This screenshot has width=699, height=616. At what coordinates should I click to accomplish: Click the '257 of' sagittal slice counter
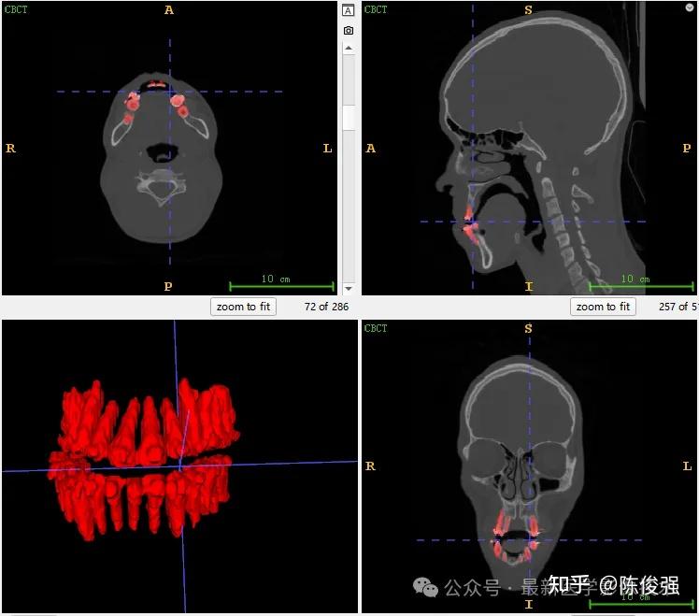678,307
